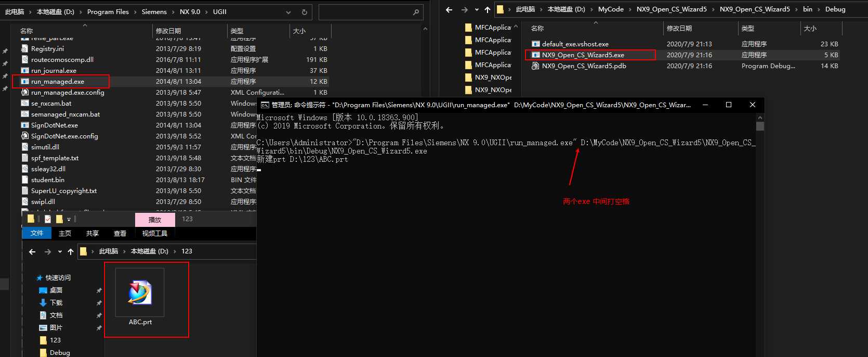Image resolution: width=868 pixels, height=357 pixels.
Task: Click Siemens in the address breadcrumb
Action: pos(154,12)
